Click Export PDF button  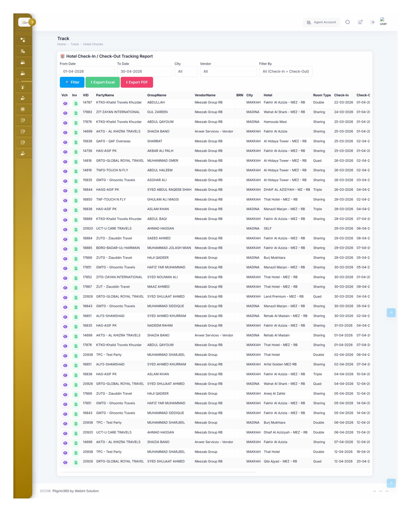click(x=137, y=82)
